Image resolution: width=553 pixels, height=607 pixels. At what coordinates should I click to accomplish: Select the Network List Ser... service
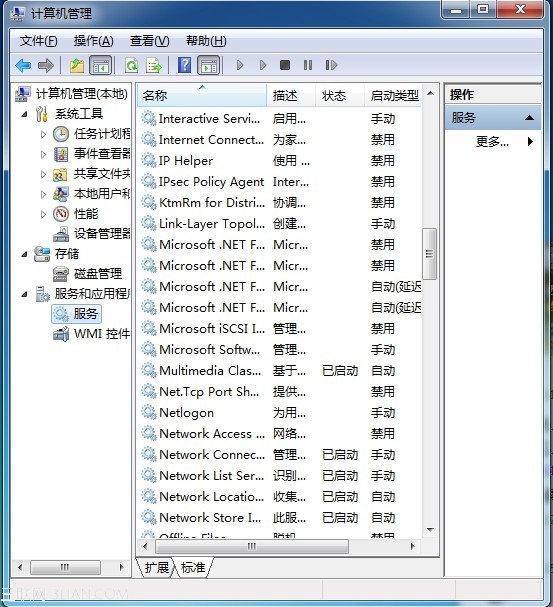click(x=281, y=475)
